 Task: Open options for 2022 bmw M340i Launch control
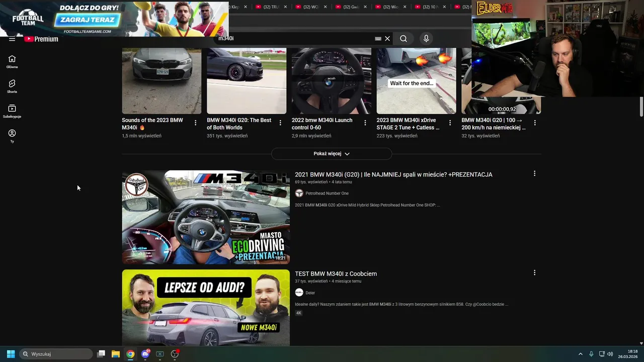tap(365, 123)
